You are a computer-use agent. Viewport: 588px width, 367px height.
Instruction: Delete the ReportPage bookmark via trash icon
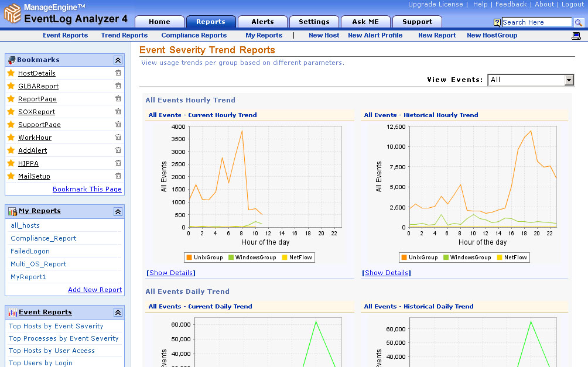(118, 98)
